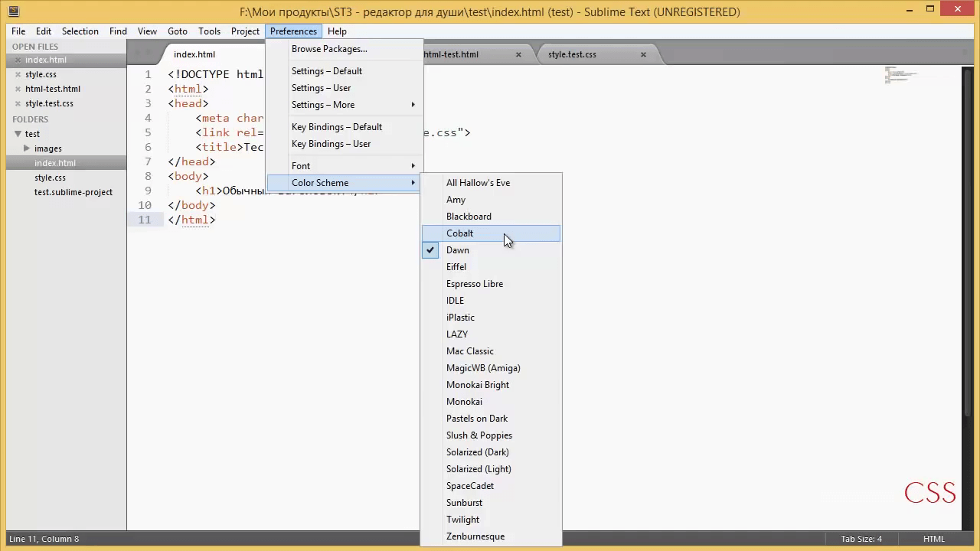
Task: Change the HTML syntax in the status bar
Action: point(934,539)
